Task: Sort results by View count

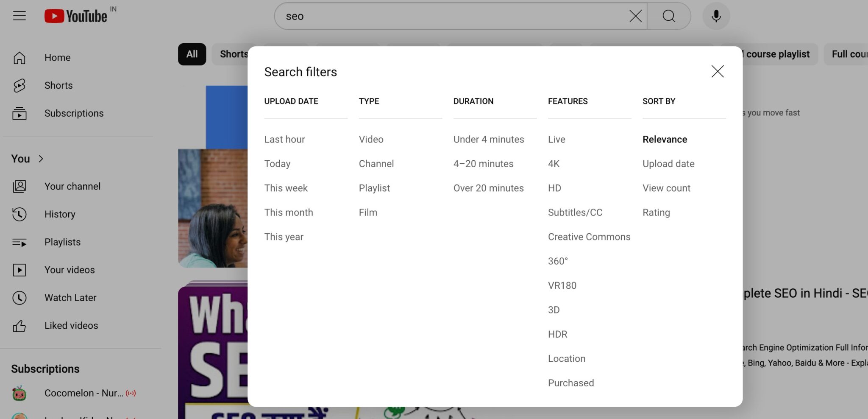Action: tap(666, 188)
